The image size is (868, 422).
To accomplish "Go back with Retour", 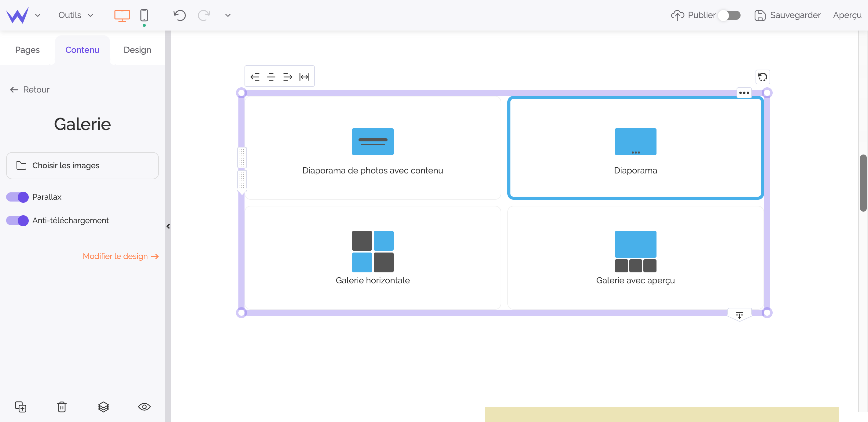I will [x=30, y=89].
